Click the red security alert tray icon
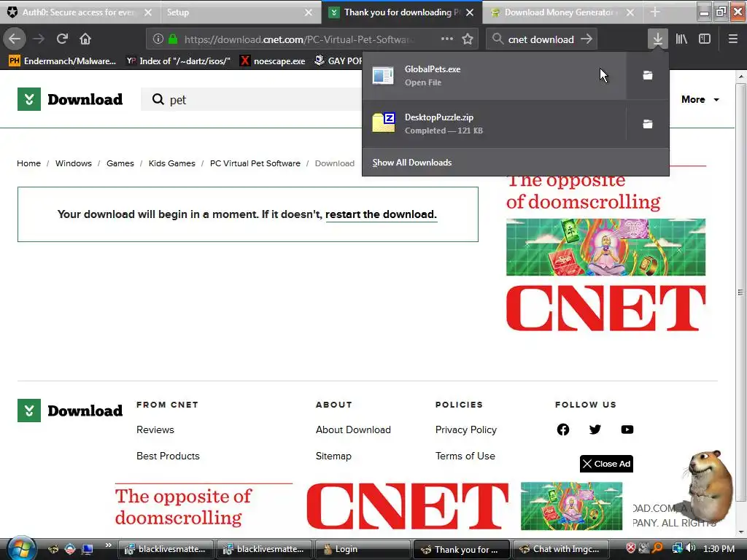The height and width of the screenshot is (560, 747). pos(631,548)
